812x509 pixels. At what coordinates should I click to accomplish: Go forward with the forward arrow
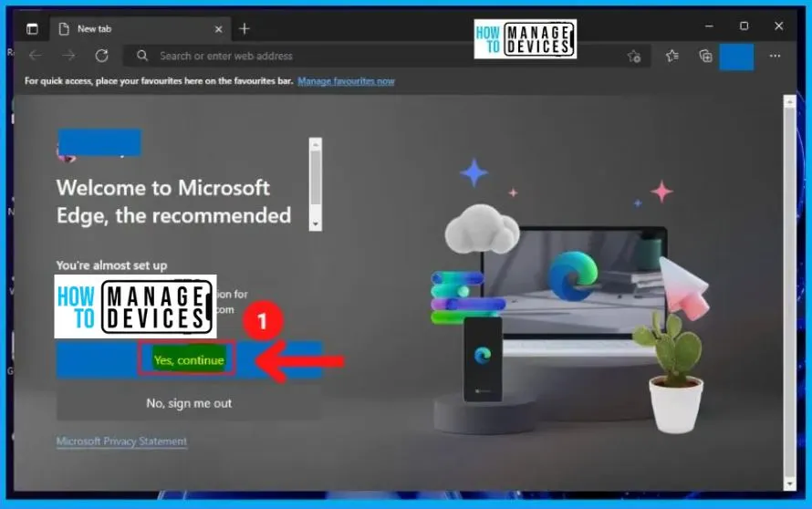pyautogui.click(x=68, y=56)
